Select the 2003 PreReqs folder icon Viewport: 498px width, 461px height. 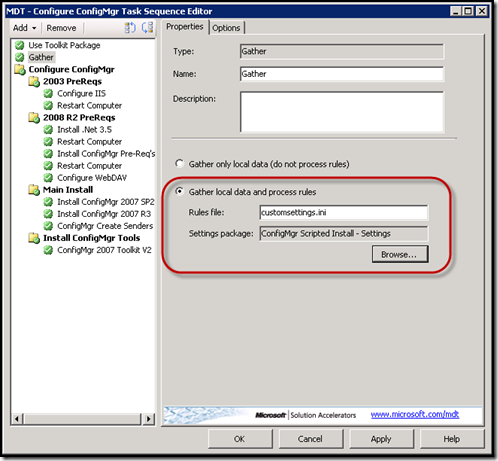pos(34,81)
